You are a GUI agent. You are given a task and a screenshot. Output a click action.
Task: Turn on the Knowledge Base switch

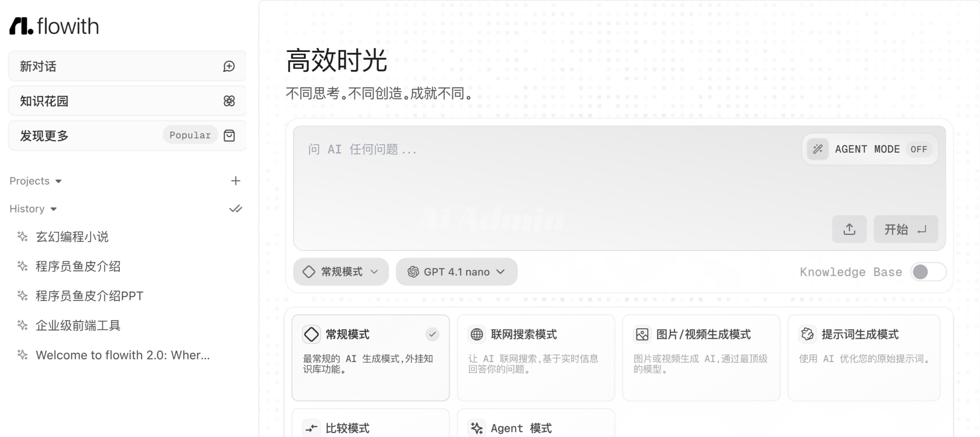click(928, 272)
